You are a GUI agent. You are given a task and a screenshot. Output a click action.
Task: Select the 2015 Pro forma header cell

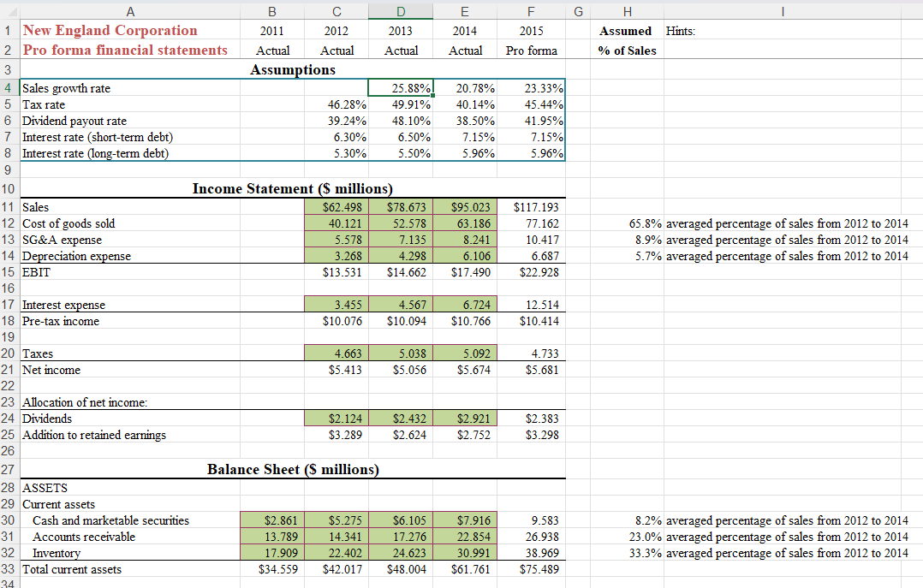point(531,50)
